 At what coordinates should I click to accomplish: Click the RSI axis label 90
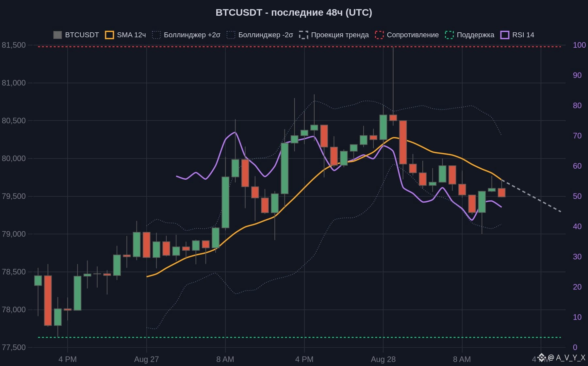click(x=577, y=75)
